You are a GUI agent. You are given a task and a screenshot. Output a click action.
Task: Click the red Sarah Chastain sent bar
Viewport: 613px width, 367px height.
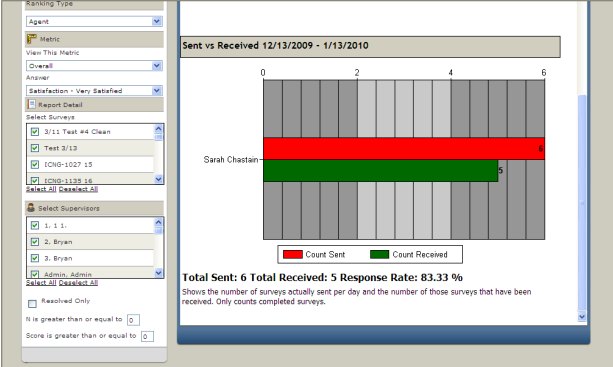[404, 149]
